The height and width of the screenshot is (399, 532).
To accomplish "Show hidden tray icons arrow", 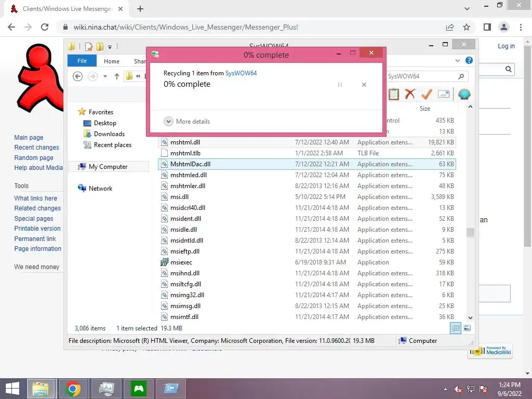I will (x=445, y=390).
